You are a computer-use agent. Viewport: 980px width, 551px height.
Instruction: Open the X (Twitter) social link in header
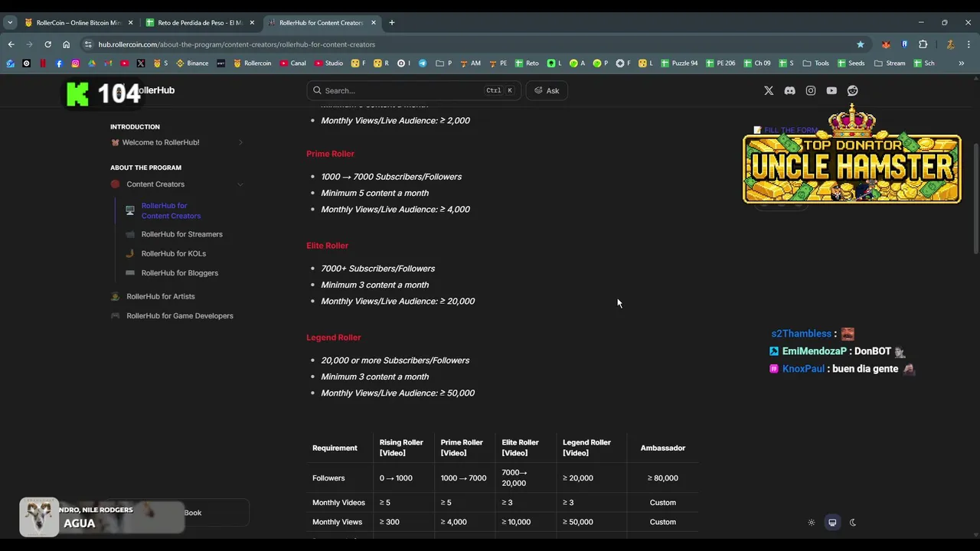click(769, 90)
